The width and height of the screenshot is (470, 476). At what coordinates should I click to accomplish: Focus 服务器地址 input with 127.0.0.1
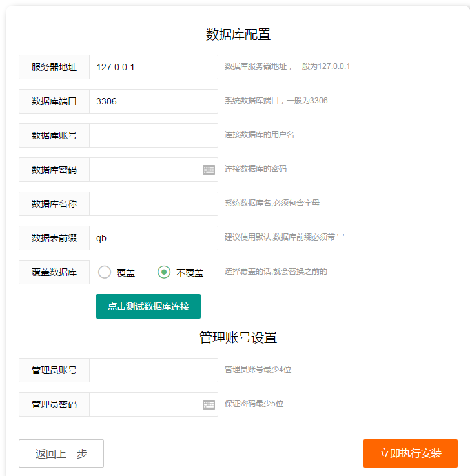coord(154,67)
